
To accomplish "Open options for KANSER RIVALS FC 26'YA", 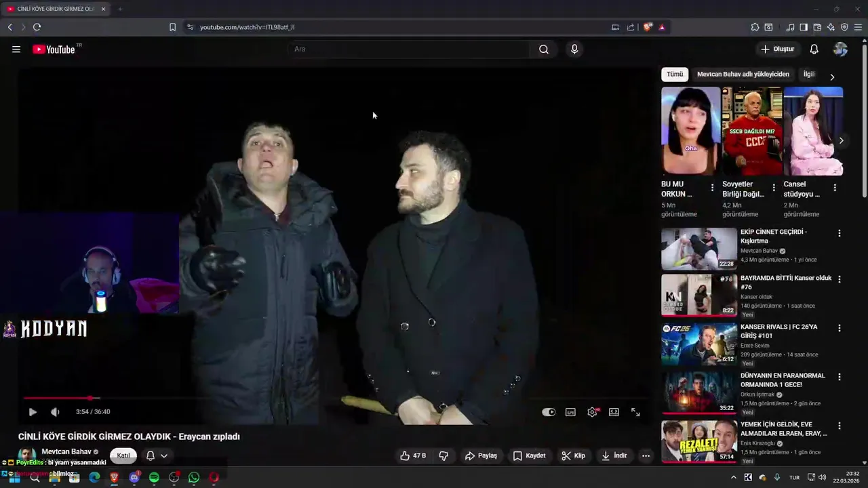I will 840,328.
